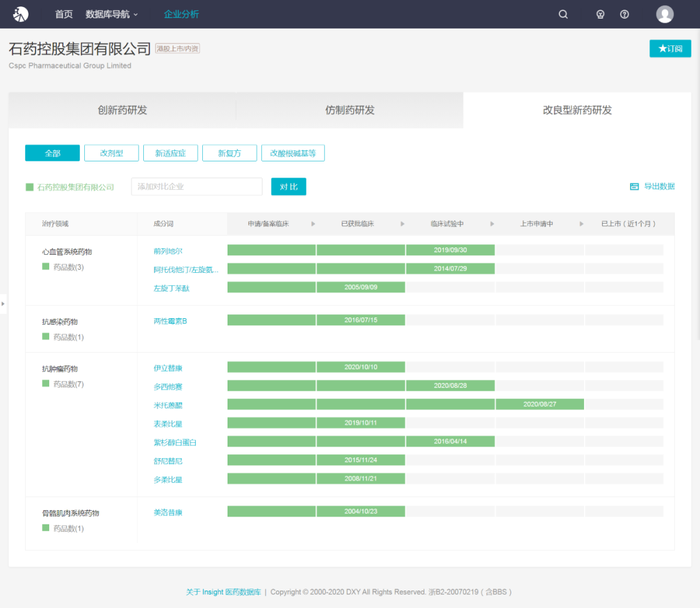This screenshot has height=608, width=700.
Task: Open the 数据库导航 dropdown menu
Action: pyautogui.click(x=111, y=14)
